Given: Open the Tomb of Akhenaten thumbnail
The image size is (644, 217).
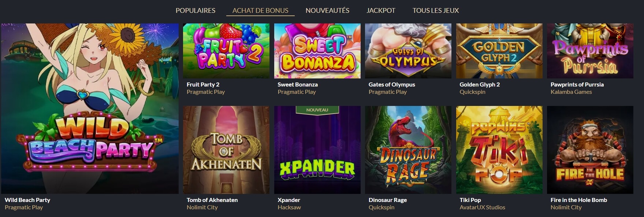Looking at the screenshot, I should 226,150.
